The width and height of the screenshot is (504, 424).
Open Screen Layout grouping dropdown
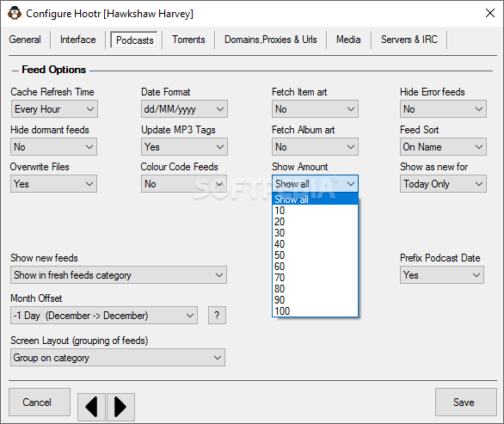[118, 358]
